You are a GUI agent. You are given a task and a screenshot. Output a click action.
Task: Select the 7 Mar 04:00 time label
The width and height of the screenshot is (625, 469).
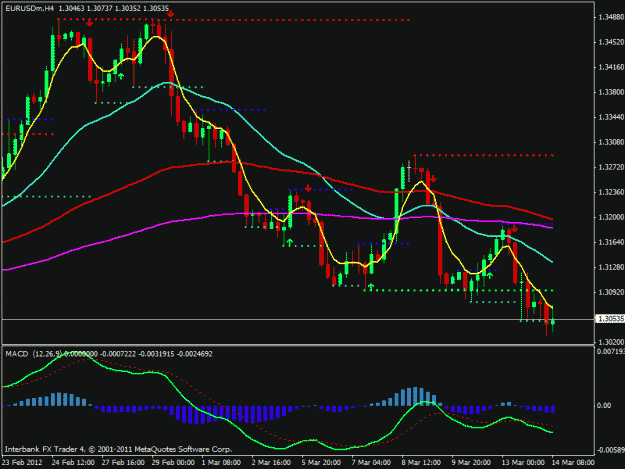[x=371, y=463]
